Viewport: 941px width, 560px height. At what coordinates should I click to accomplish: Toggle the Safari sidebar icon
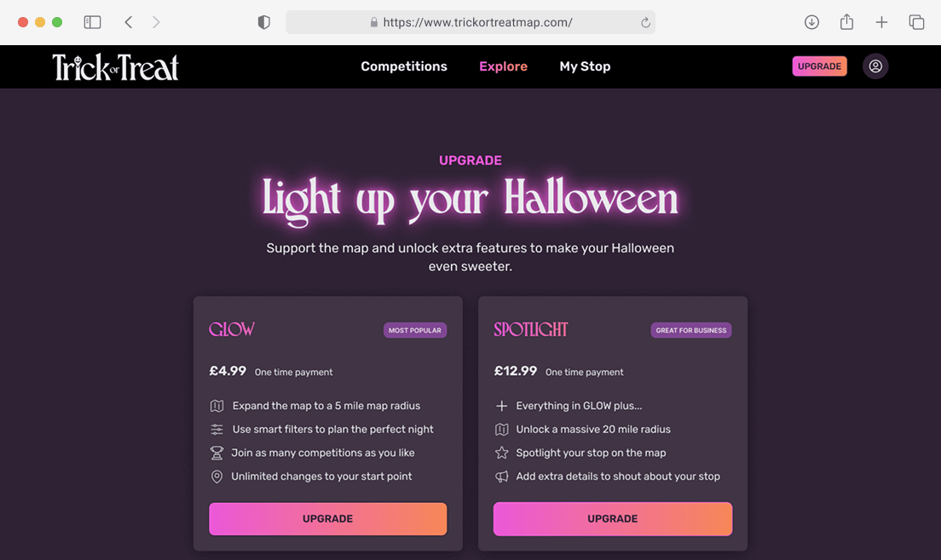[x=92, y=21]
